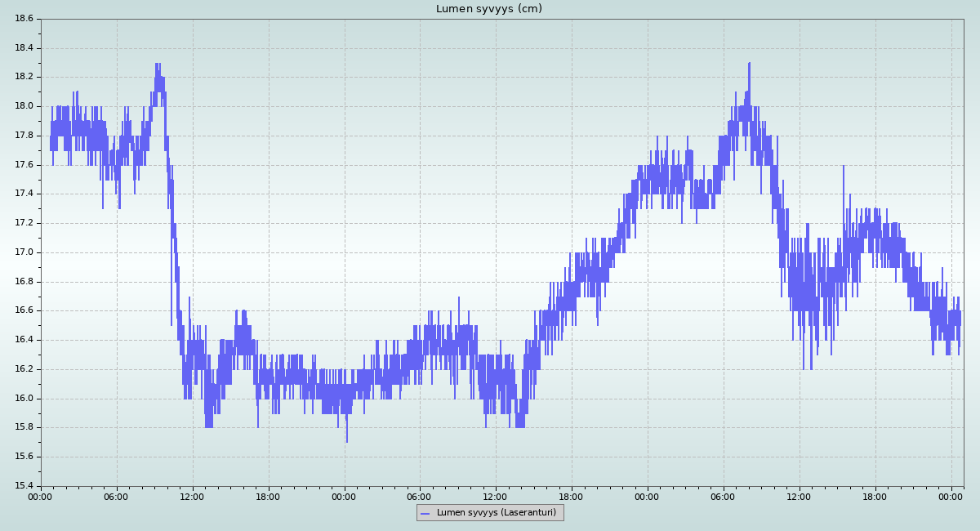Image resolution: width=980 pixels, height=531 pixels.
Task: Click the 15.4 label at the y-axis bottom
Action: tap(24, 486)
